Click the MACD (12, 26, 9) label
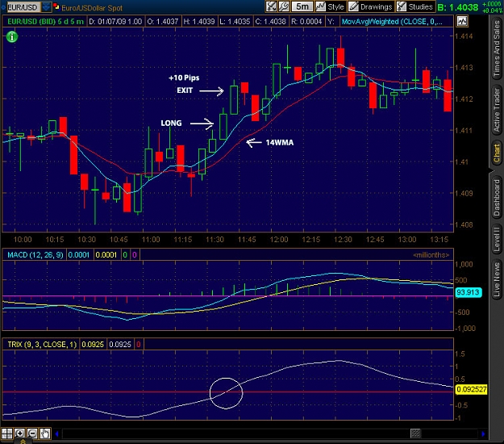The image size is (504, 444). coord(35,255)
